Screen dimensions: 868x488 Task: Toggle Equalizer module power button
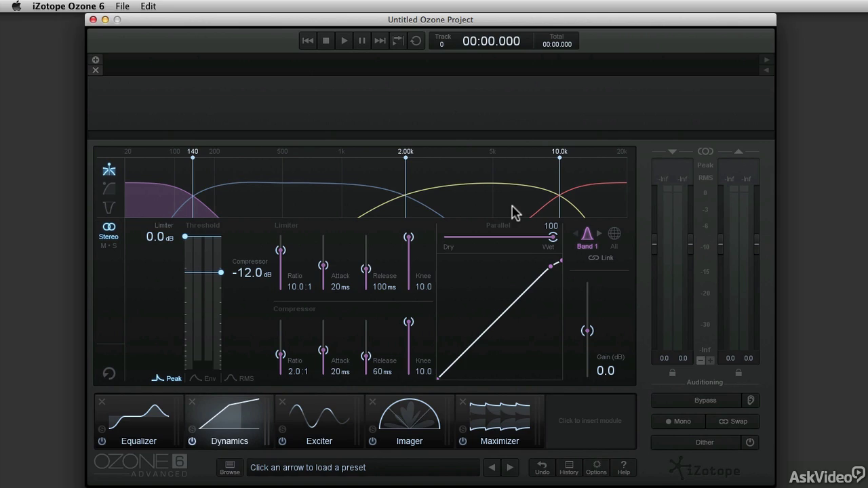[102, 441]
